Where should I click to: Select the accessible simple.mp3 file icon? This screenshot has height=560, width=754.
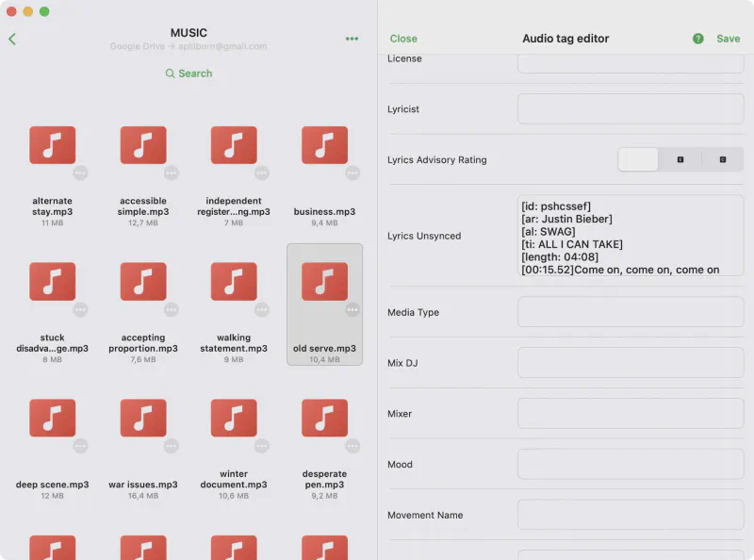coord(143,146)
